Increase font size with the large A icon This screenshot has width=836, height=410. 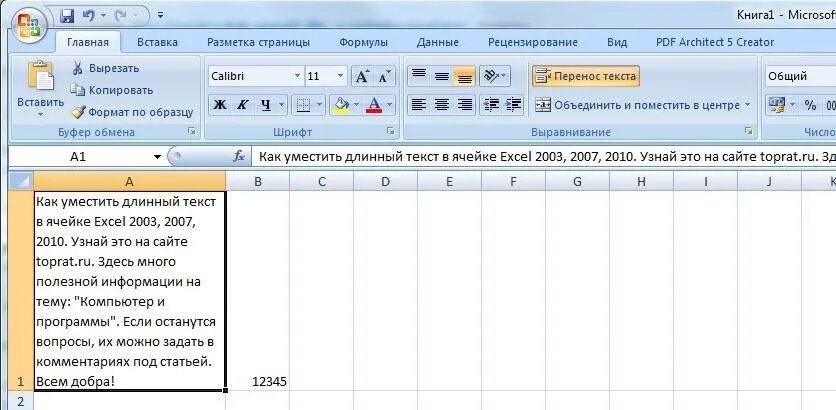362,76
